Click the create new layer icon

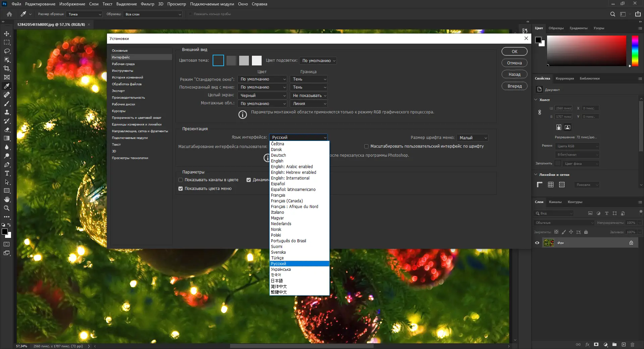point(624,345)
